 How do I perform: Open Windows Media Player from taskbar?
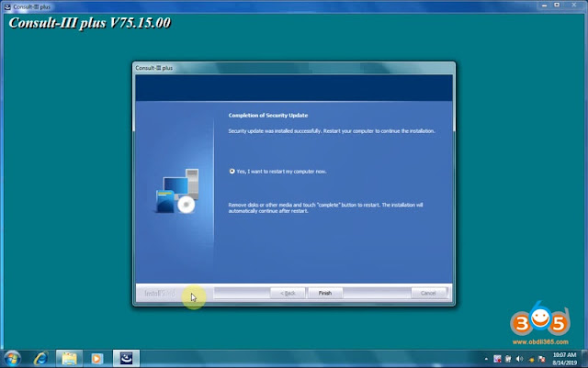point(96,359)
